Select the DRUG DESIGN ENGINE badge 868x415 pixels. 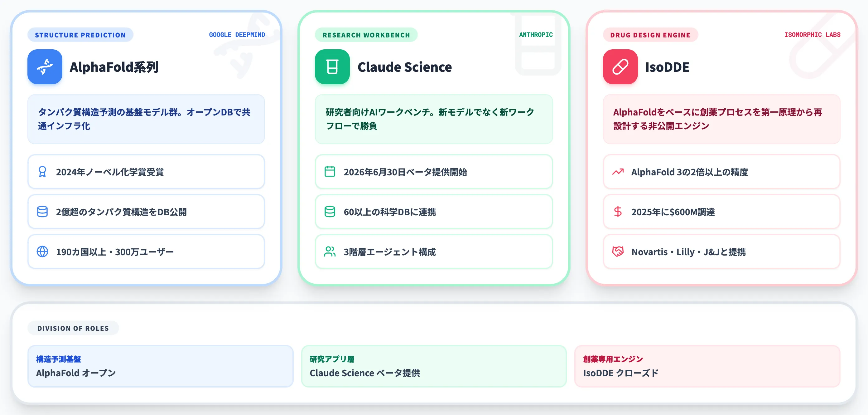point(650,35)
